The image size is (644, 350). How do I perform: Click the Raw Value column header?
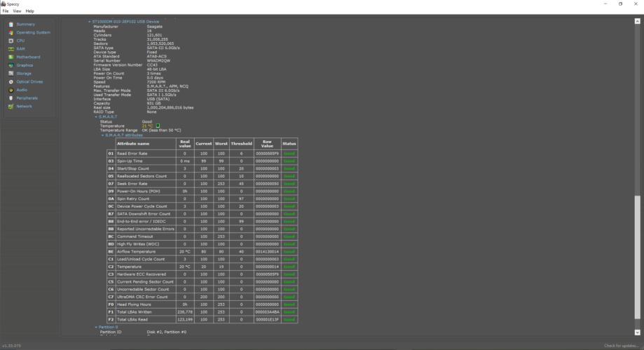pos(267,144)
